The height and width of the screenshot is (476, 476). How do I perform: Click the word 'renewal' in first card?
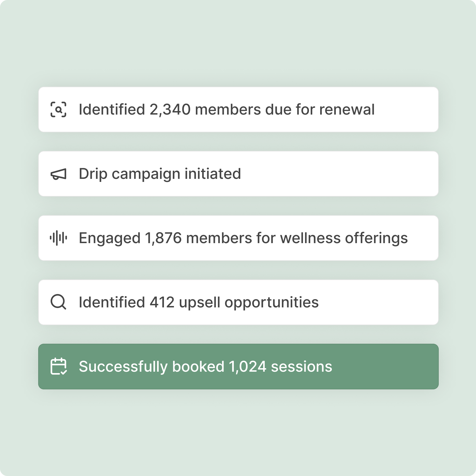347,109
